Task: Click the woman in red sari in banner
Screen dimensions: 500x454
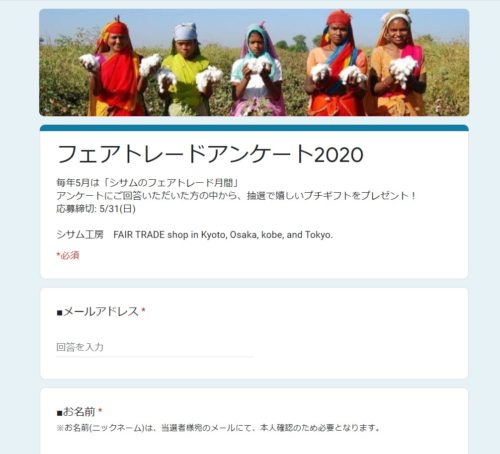Action: (x=117, y=67)
